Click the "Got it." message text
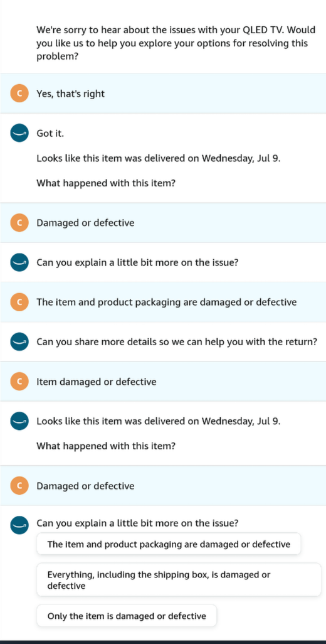 coord(50,134)
